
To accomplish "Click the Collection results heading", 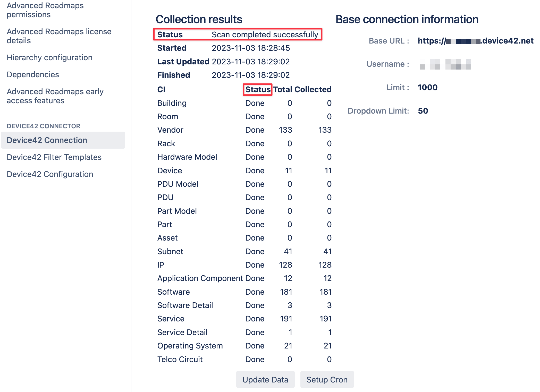I will [199, 19].
